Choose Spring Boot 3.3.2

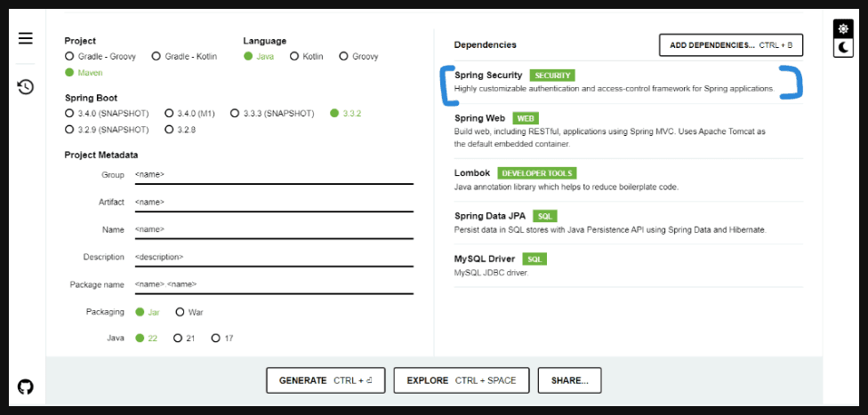[346, 114]
